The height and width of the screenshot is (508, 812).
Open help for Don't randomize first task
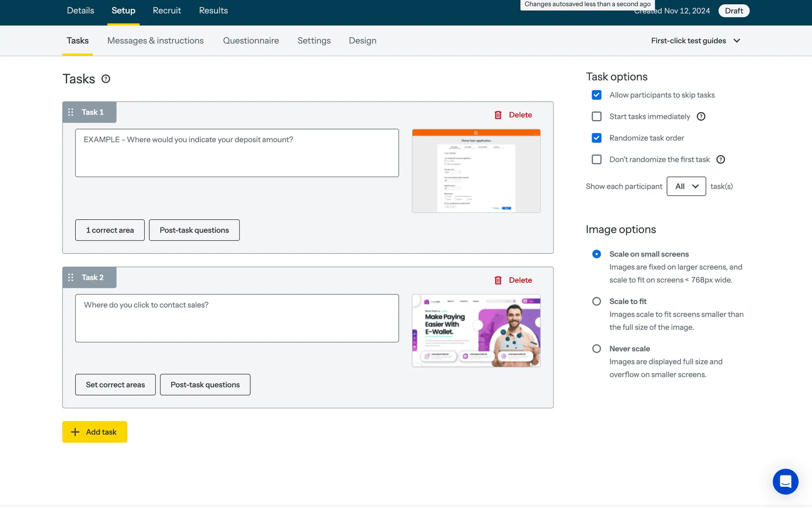pyautogui.click(x=721, y=160)
